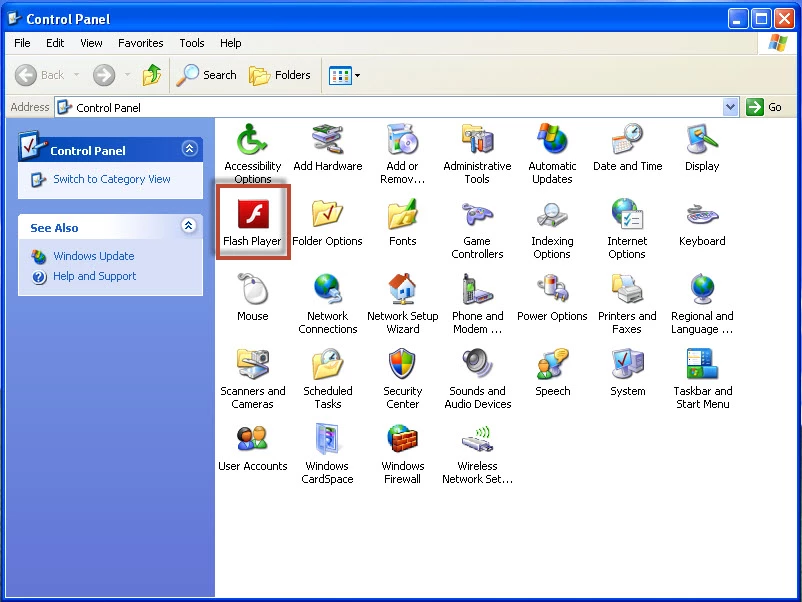Image resolution: width=802 pixels, height=602 pixels.
Task: Open Scheduled Tasks icon
Action: (x=327, y=364)
